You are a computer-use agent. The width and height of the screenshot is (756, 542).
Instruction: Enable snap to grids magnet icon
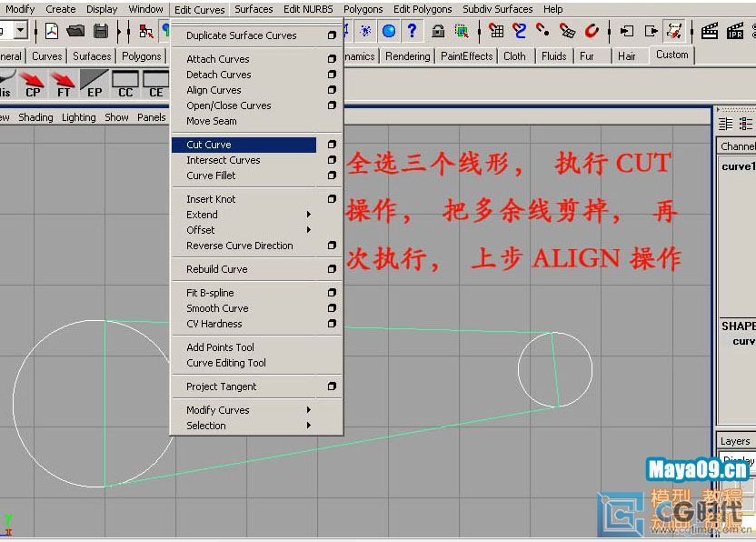coord(495,31)
